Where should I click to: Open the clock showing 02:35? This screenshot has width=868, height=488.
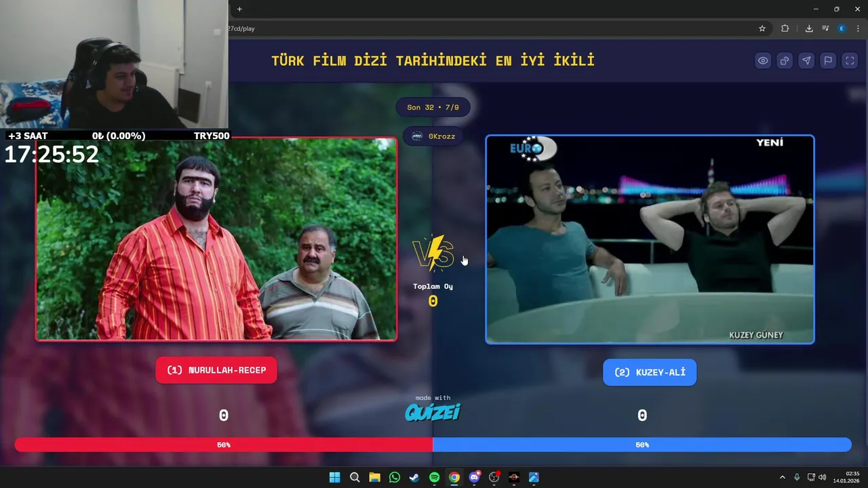click(847, 477)
